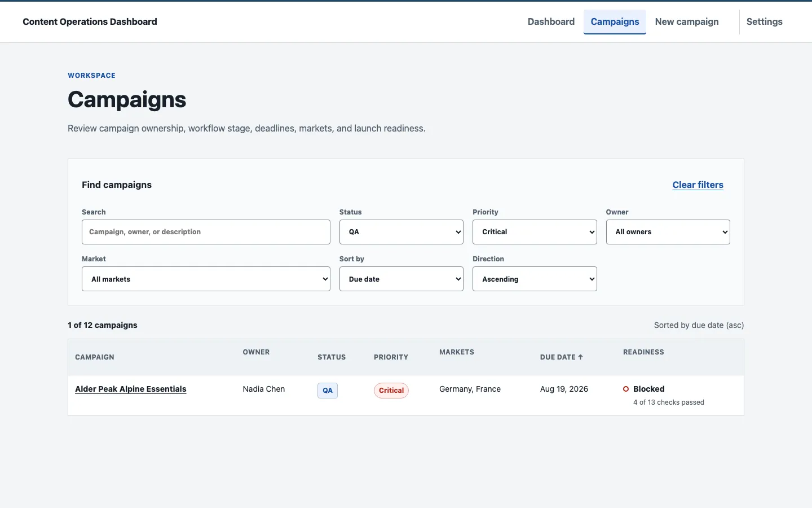Viewport: 812px width, 508px height.
Task: Select the Campaigns nav tab
Action: [615, 21]
